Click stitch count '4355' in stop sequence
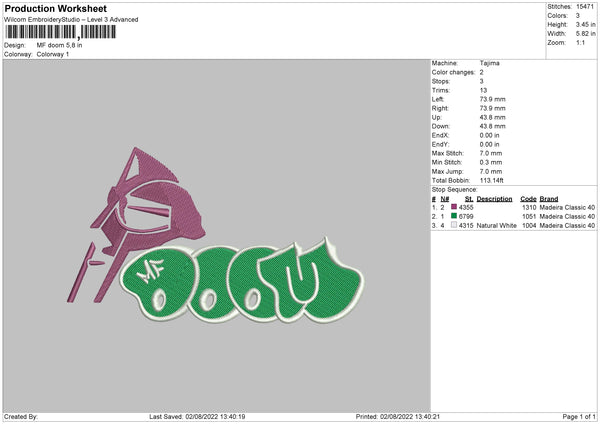 (466, 207)
